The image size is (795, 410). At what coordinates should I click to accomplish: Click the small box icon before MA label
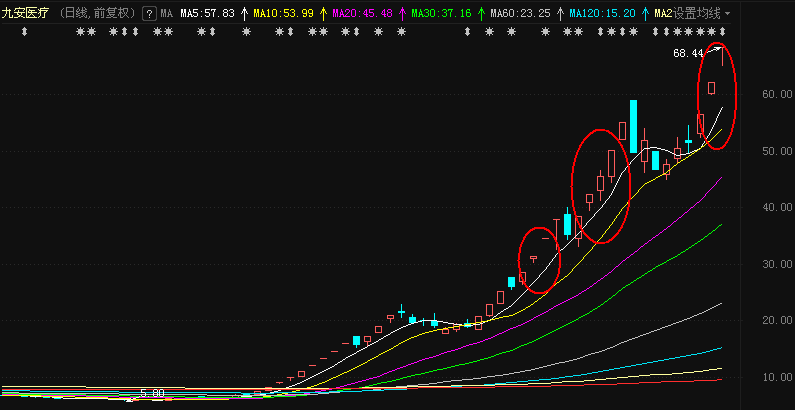pos(149,14)
